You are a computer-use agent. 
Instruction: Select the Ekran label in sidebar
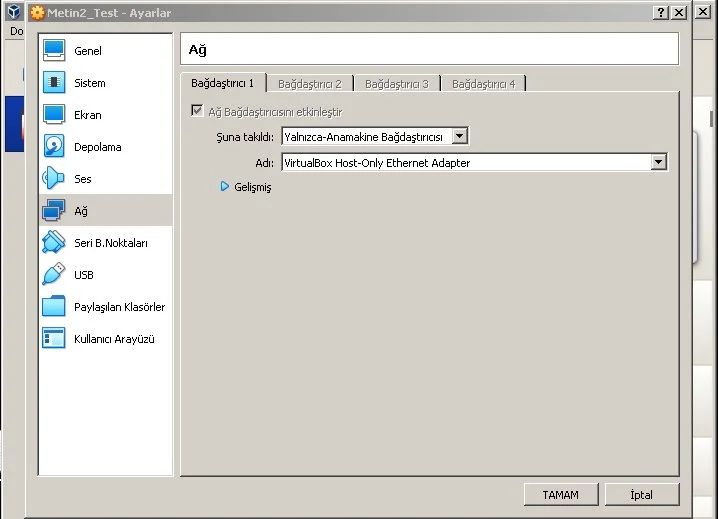pos(88,115)
